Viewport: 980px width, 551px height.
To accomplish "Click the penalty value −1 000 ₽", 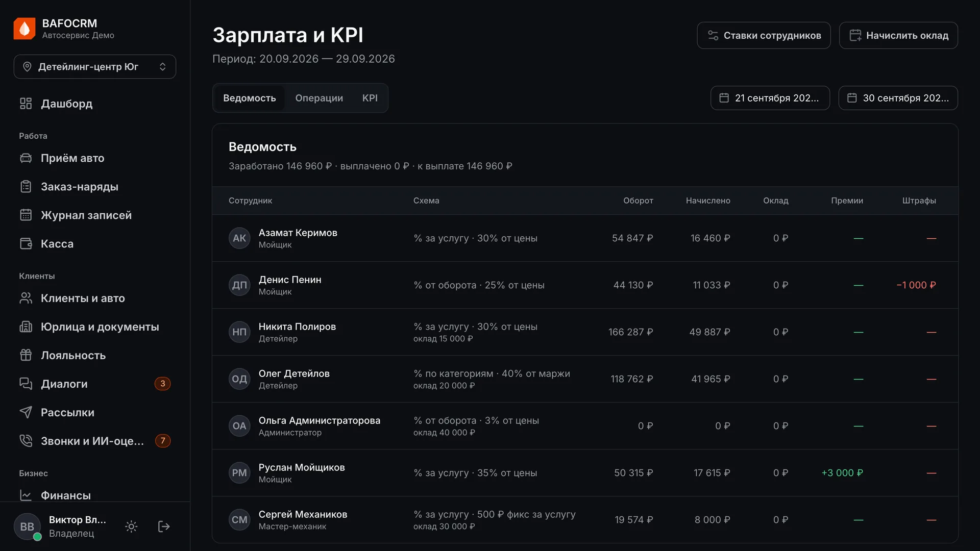I will [916, 285].
